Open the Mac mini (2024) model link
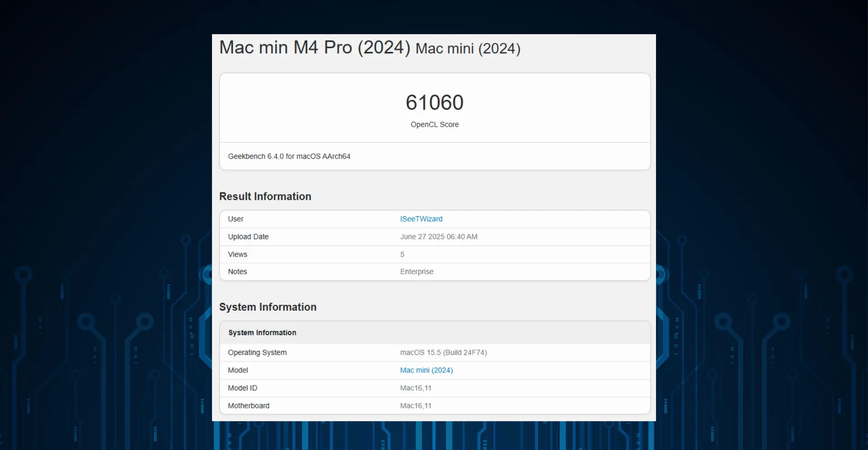This screenshot has height=450, width=868. (x=426, y=370)
